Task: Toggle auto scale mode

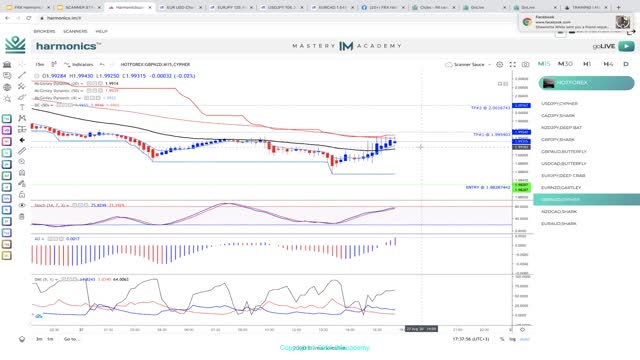Action: tap(525, 339)
